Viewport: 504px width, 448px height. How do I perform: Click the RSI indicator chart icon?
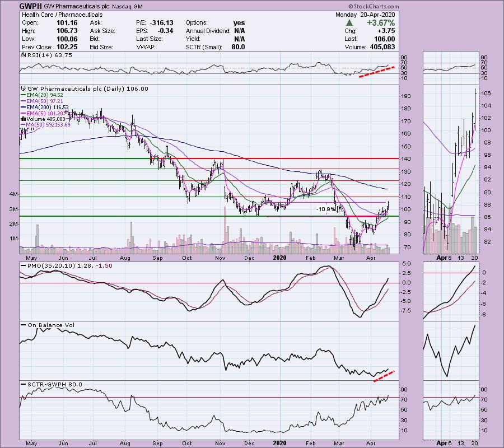coord(23,55)
